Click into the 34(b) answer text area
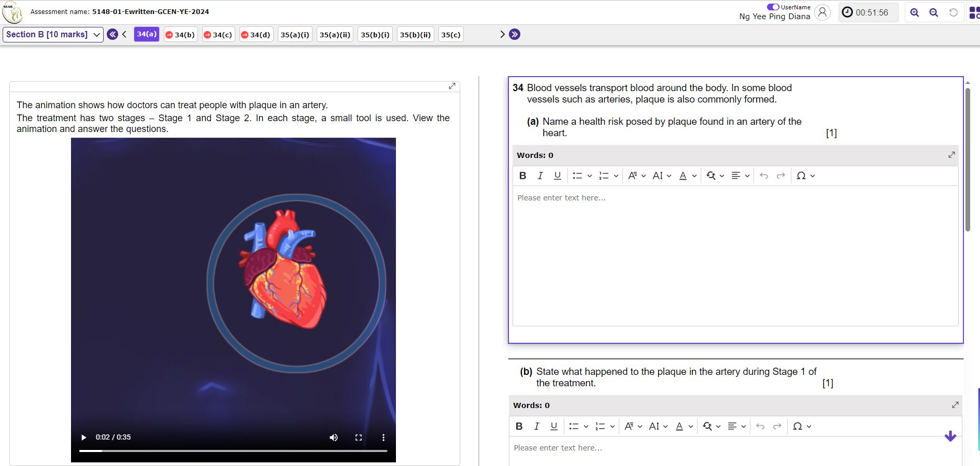980x466 pixels. [x=735, y=452]
